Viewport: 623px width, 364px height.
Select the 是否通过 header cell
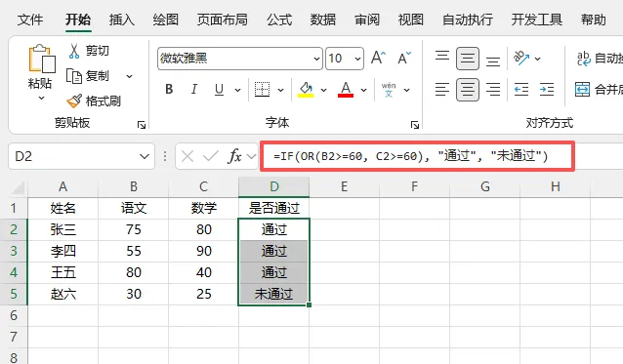tap(273, 208)
